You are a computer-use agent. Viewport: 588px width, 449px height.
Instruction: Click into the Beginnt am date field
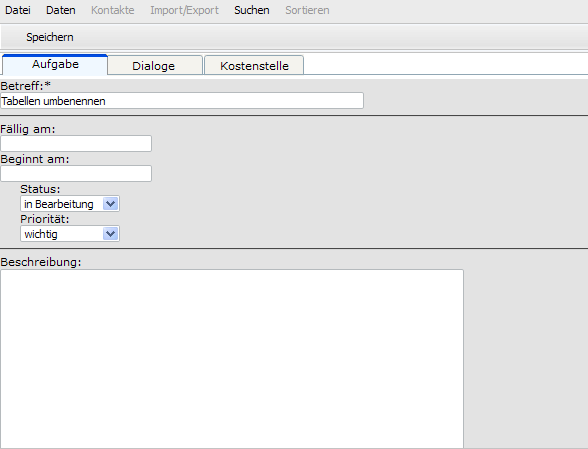coord(76,174)
